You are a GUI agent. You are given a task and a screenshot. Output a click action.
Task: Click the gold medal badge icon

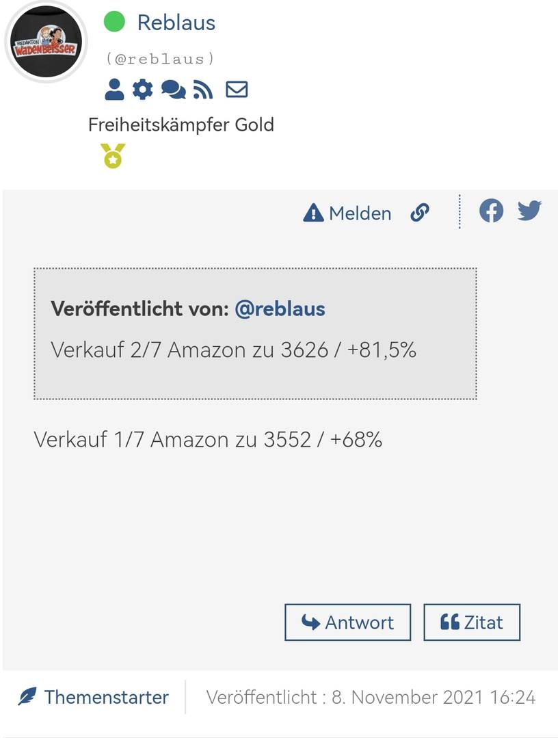(x=113, y=155)
